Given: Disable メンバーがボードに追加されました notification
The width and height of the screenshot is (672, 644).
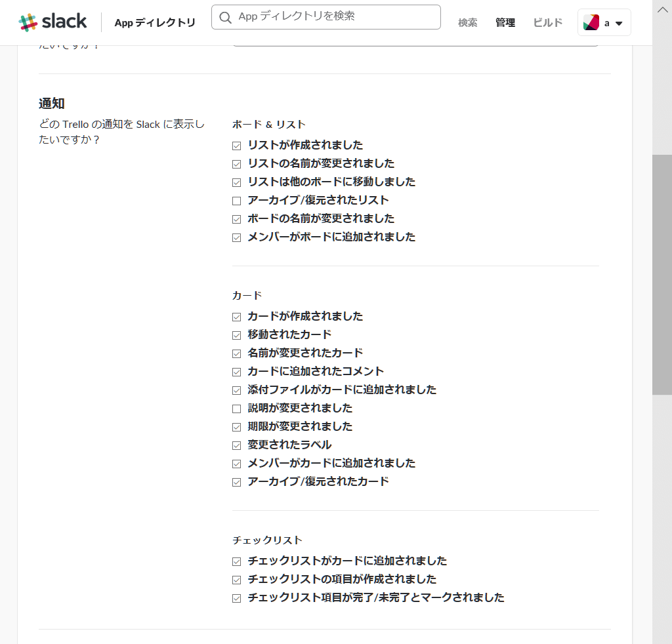Looking at the screenshot, I should (237, 237).
